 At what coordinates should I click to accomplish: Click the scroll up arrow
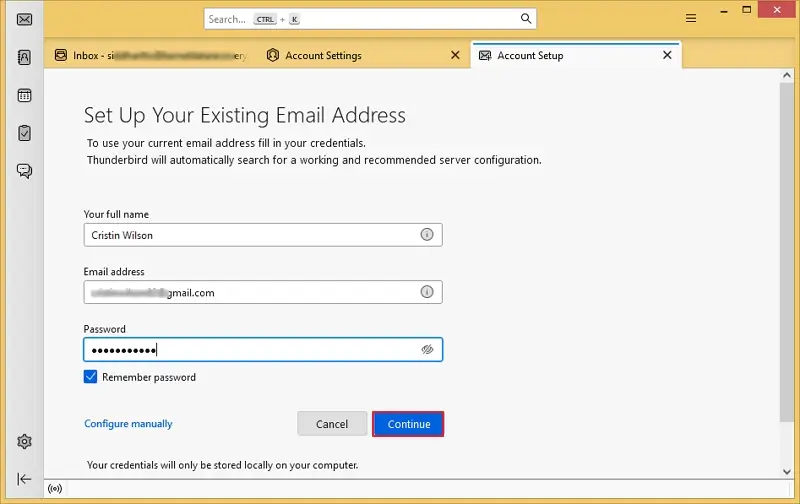787,75
